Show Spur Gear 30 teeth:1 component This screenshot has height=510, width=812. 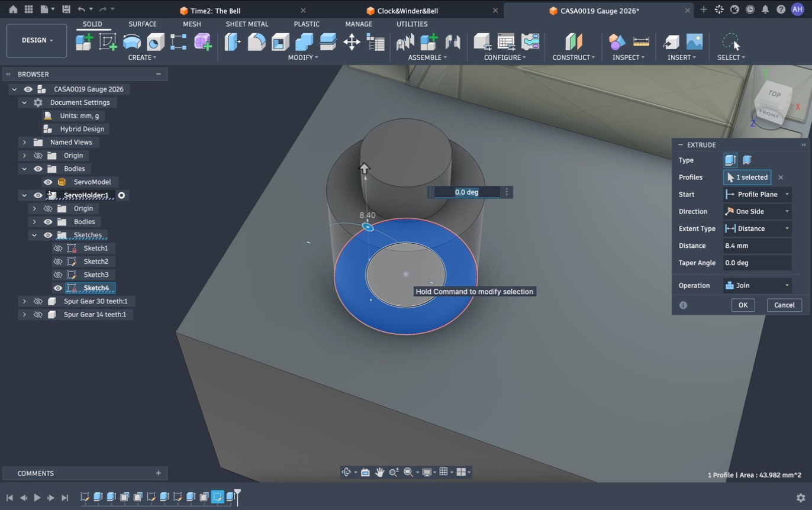[x=38, y=301]
